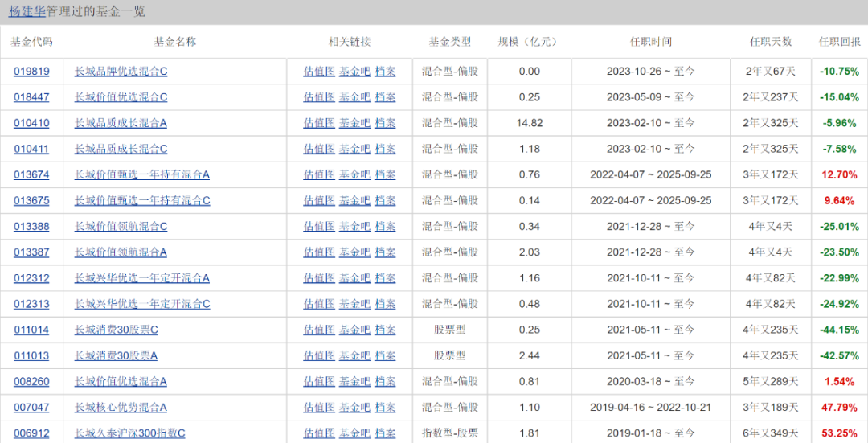Open 档案 for 长城品质成长混合A
The image size is (868, 443).
385,123
